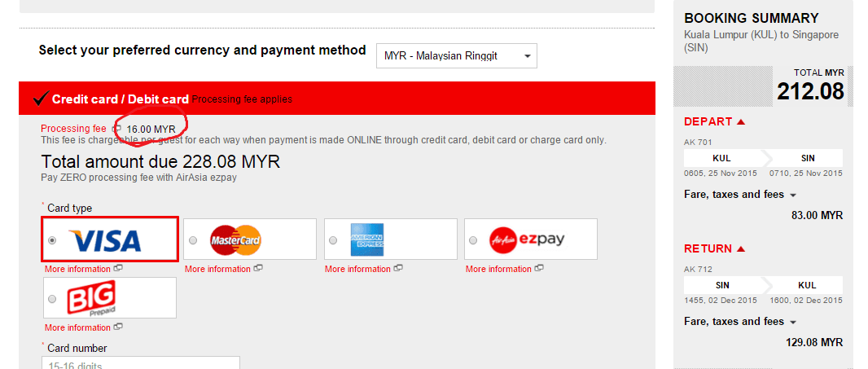Click the KUL origin box under DEPART

(722, 158)
